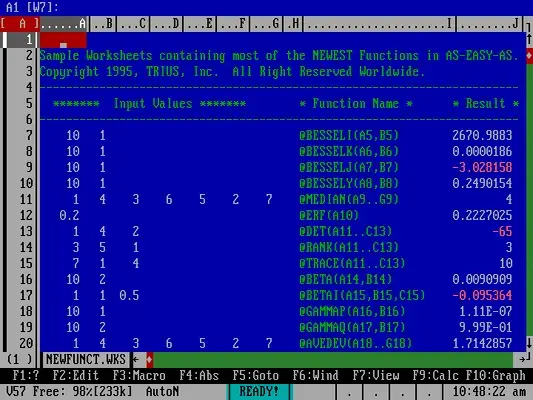
Task: Open the F3:Macro function
Action: tap(139, 376)
